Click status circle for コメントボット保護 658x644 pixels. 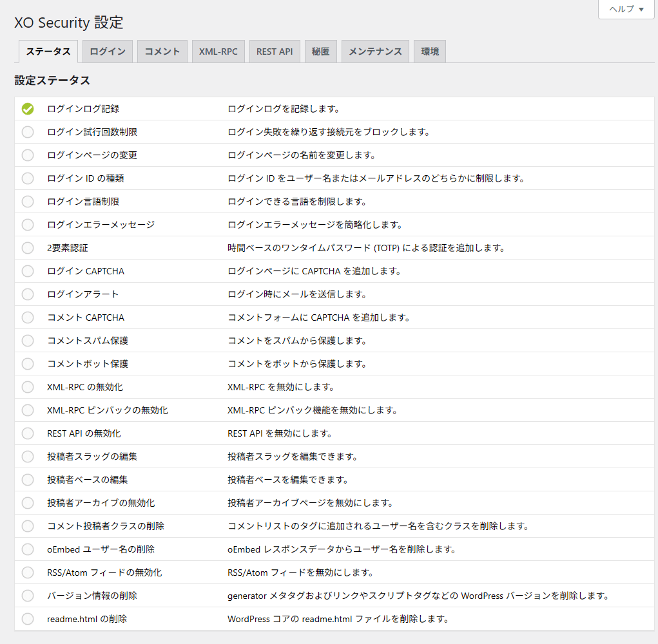click(28, 364)
